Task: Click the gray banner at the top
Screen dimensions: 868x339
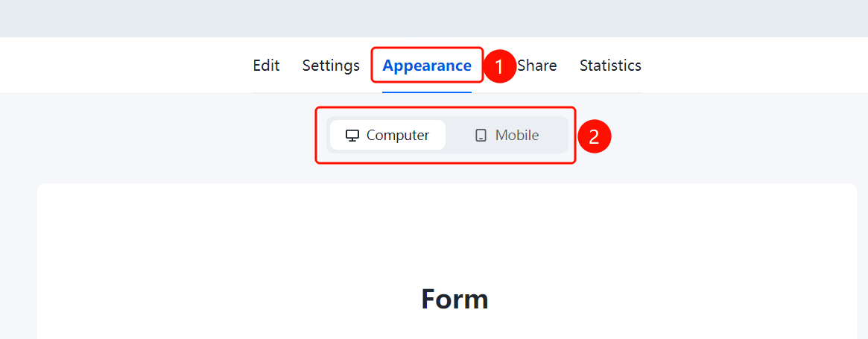Action: [x=434, y=19]
